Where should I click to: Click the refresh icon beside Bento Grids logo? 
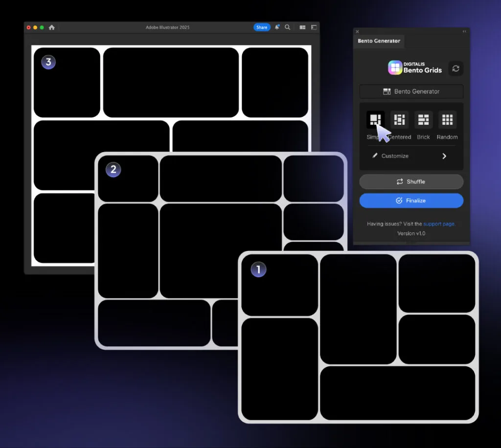(455, 68)
